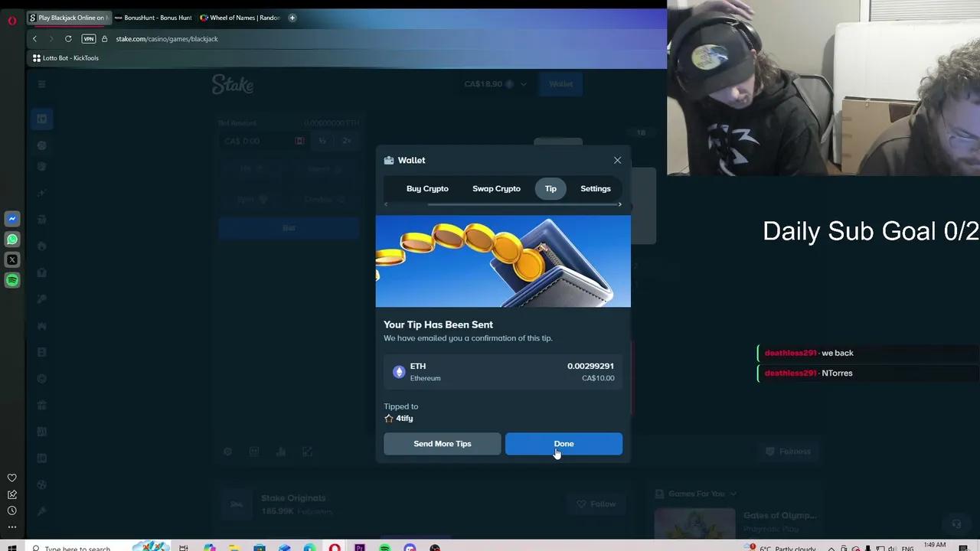The height and width of the screenshot is (551, 980).
Task: Open Opera sidebar heart bookmarks icon
Action: point(12,478)
